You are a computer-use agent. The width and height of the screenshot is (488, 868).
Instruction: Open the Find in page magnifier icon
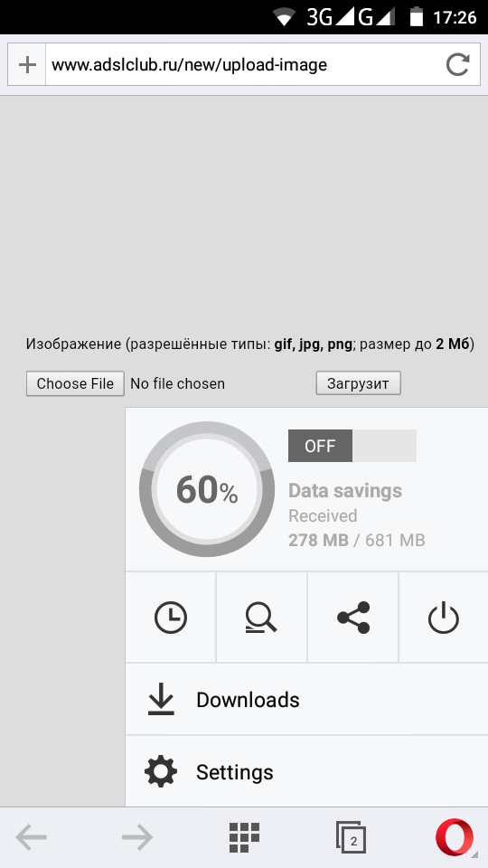(x=261, y=618)
